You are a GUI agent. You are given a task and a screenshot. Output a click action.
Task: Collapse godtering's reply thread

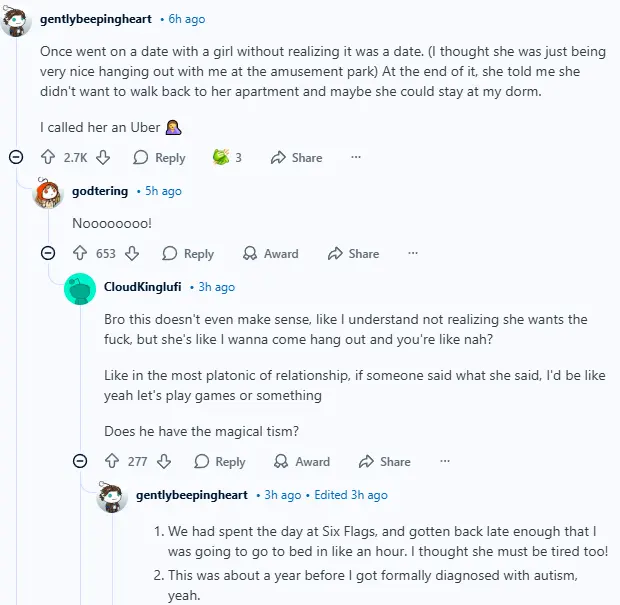tap(47, 254)
